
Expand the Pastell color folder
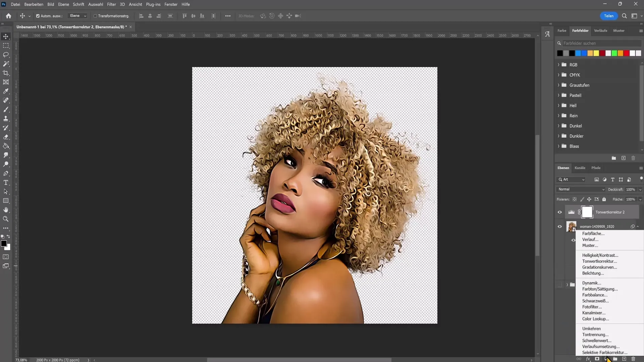pos(558,95)
